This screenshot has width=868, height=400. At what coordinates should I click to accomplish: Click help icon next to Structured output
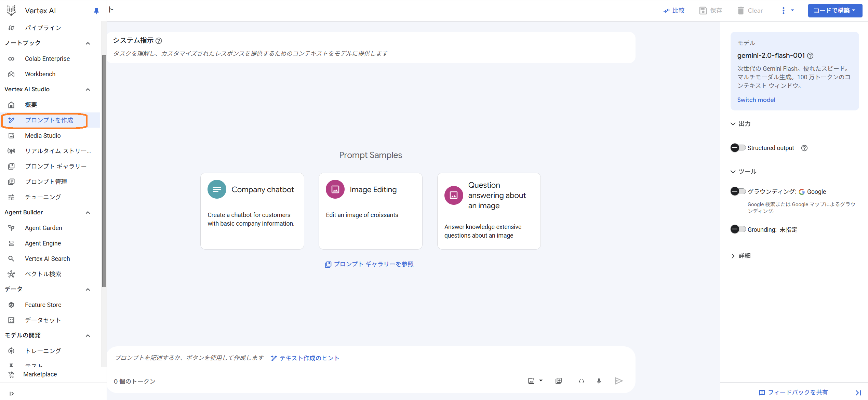click(804, 148)
